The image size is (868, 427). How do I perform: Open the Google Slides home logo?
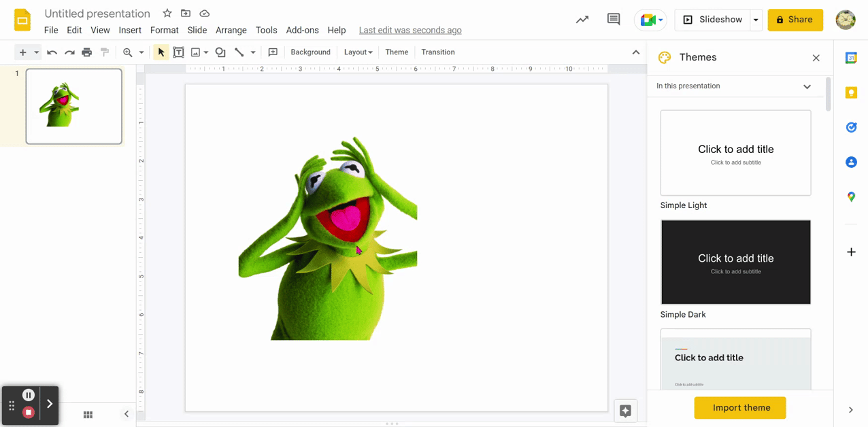click(22, 20)
